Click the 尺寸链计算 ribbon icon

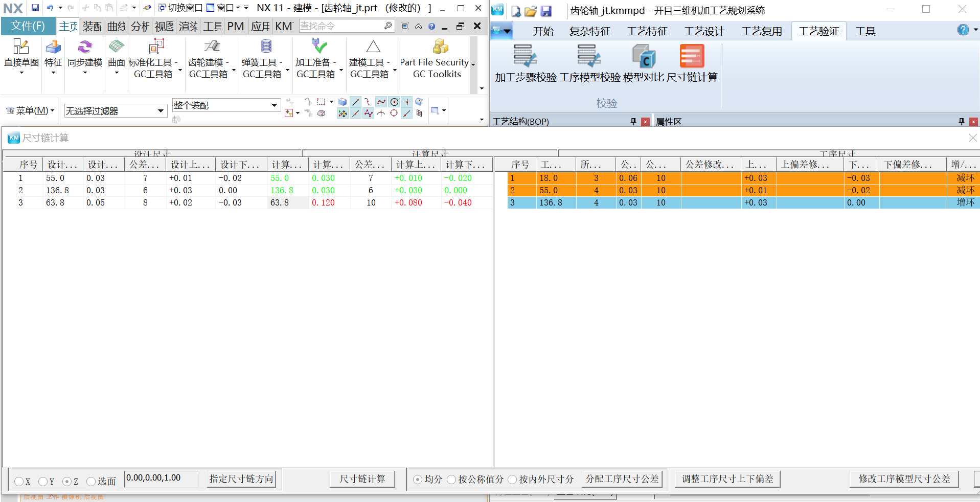click(x=692, y=57)
